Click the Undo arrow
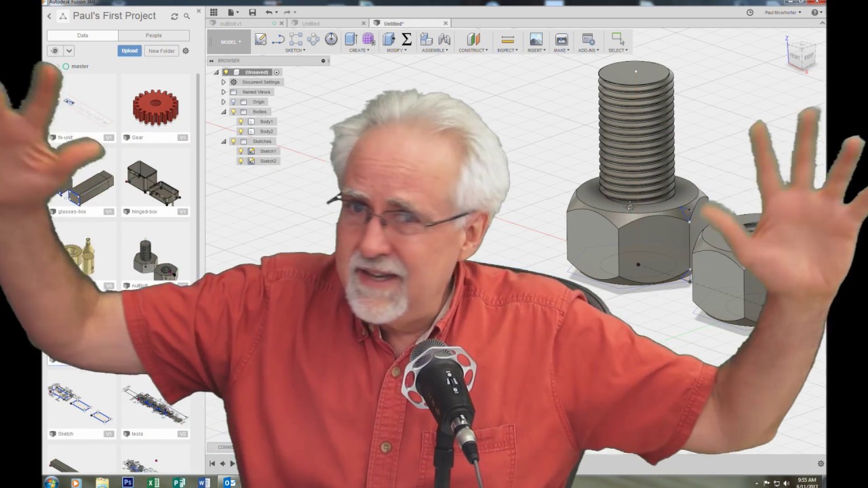 click(x=270, y=12)
